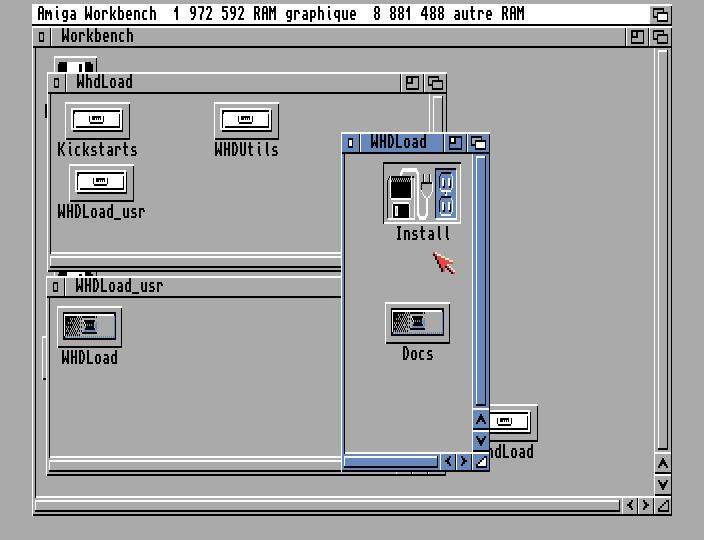Image resolution: width=704 pixels, height=540 pixels.
Task: Click scroll down arrow in active WHDLoad window
Action: 481,440
